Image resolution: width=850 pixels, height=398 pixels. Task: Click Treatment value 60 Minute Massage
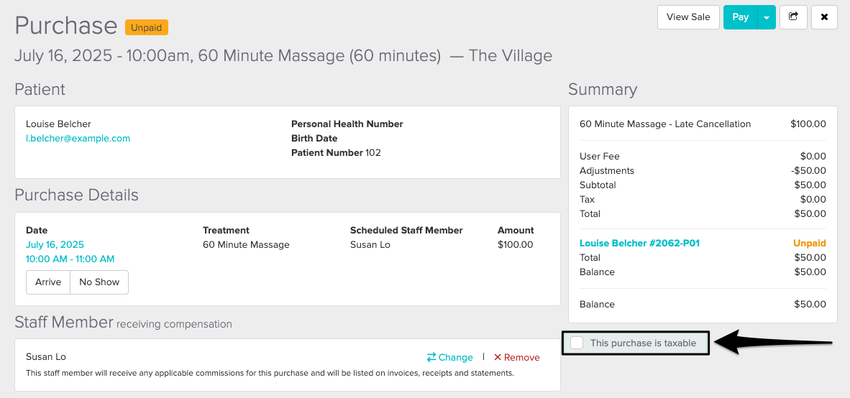click(246, 245)
